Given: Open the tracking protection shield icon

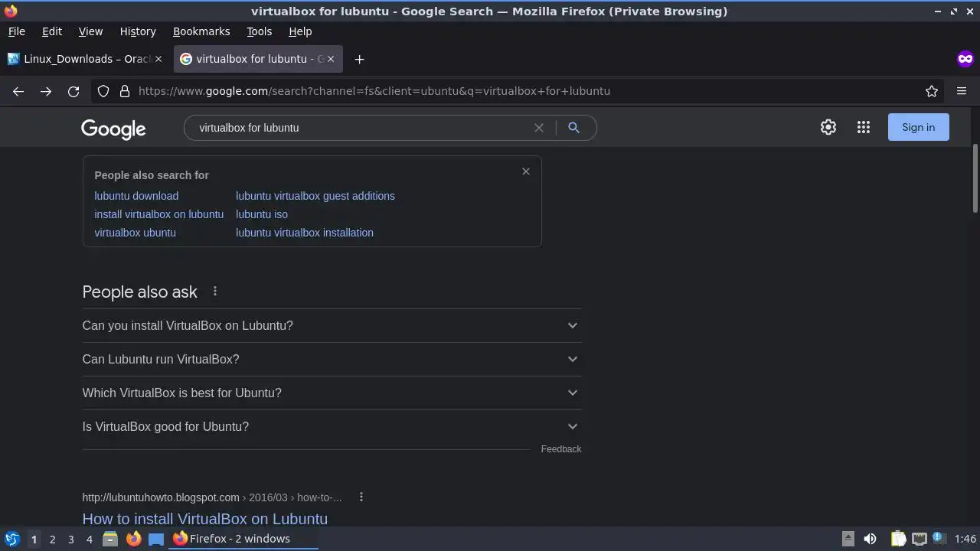Looking at the screenshot, I should pos(103,91).
